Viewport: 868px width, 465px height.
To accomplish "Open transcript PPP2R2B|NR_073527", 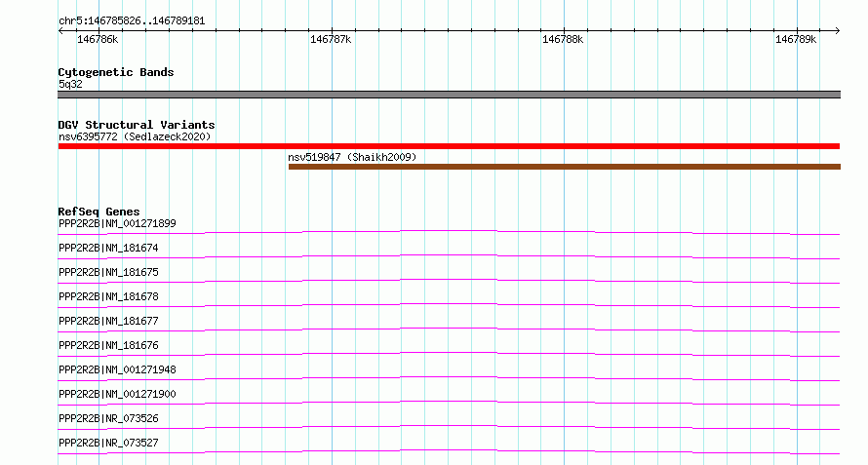I will [108, 443].
